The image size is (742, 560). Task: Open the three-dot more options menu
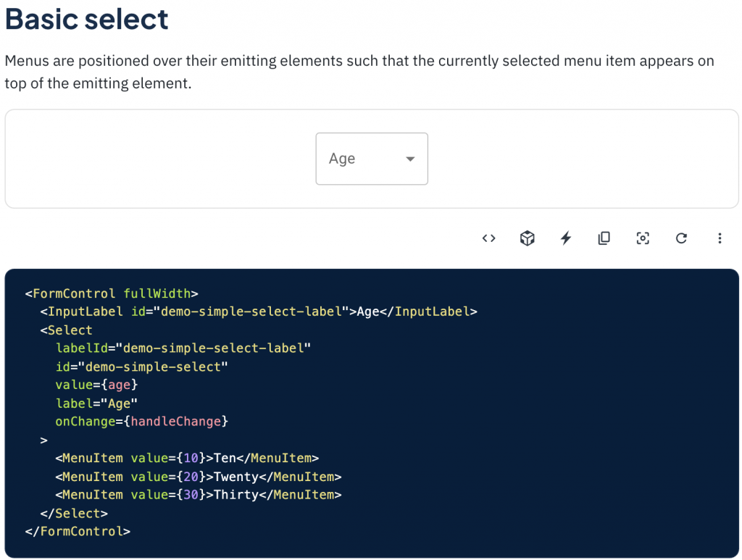tap(720, 238)
